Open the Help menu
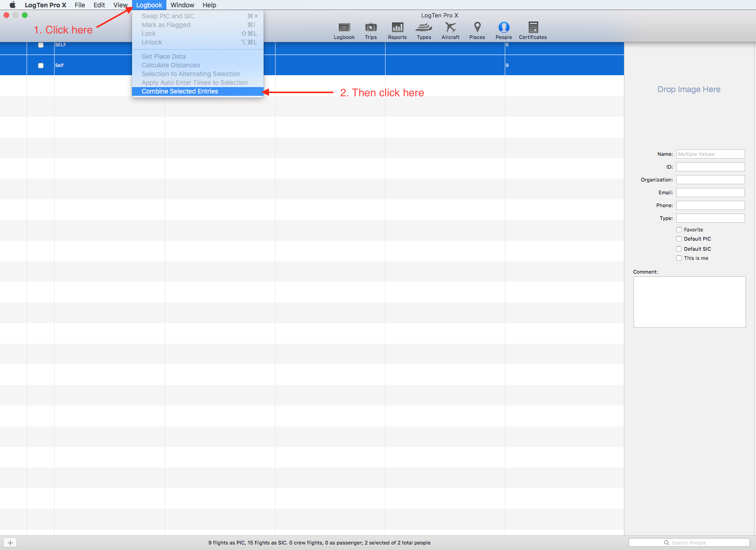 click(210, 5)
